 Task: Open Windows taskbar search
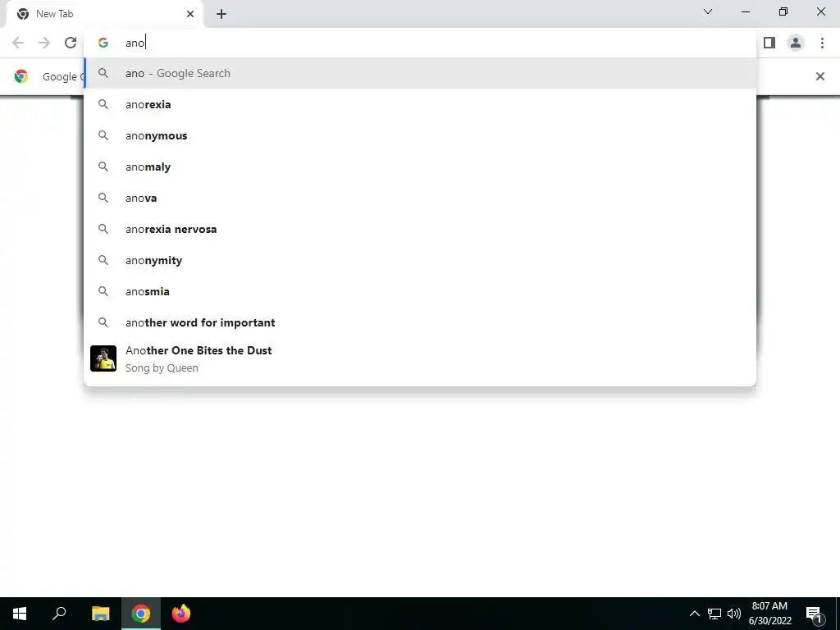click(59, 614)
